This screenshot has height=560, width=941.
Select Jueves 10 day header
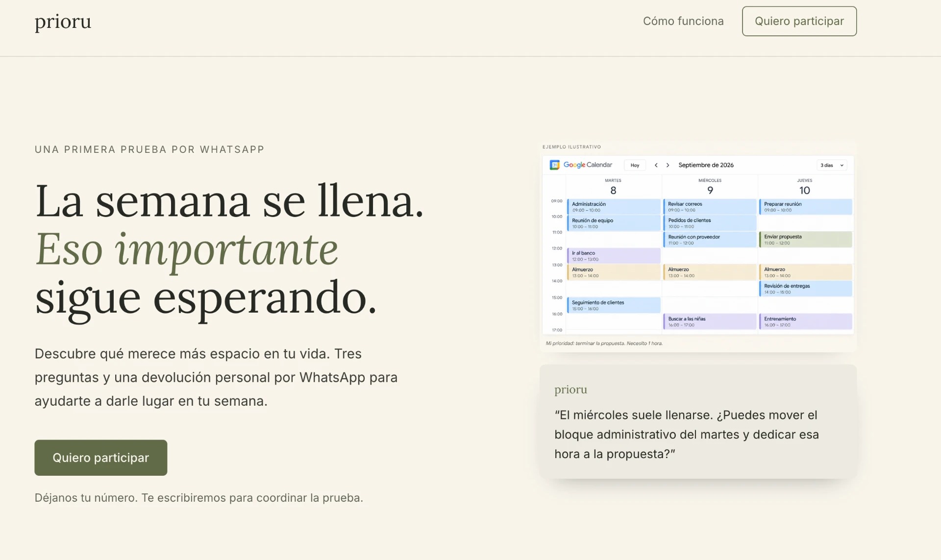[805, 187]
